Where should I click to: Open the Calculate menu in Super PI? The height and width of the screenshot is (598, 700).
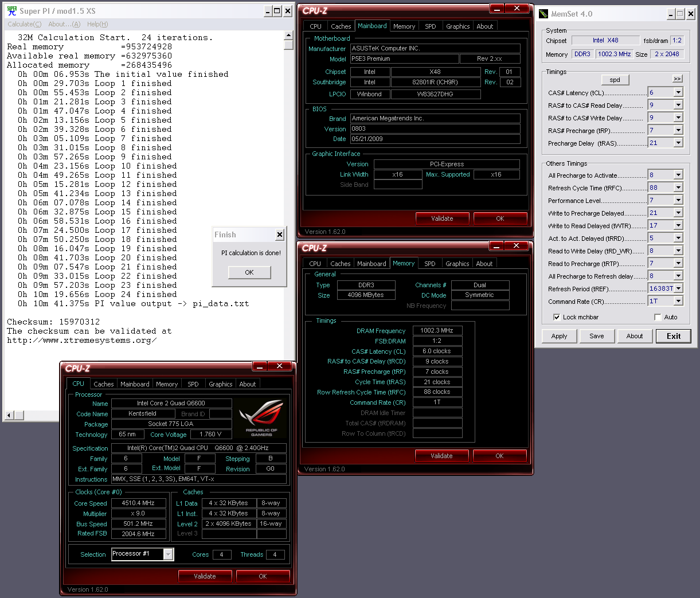[x=24, y=24]
